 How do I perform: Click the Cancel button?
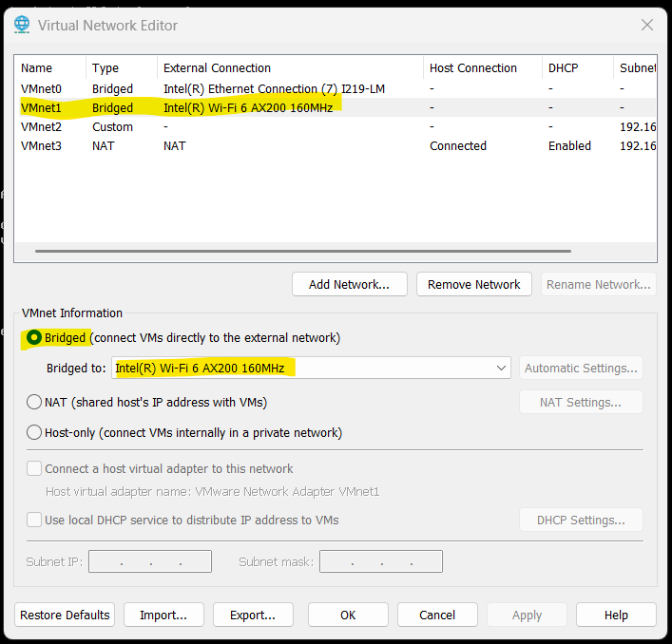[x=437, y=615]
